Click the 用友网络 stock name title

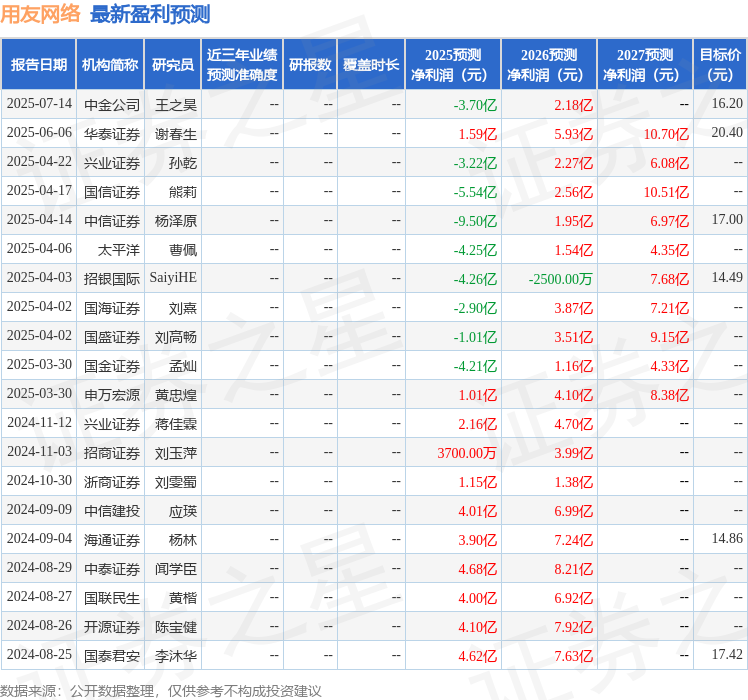[41, 14]
